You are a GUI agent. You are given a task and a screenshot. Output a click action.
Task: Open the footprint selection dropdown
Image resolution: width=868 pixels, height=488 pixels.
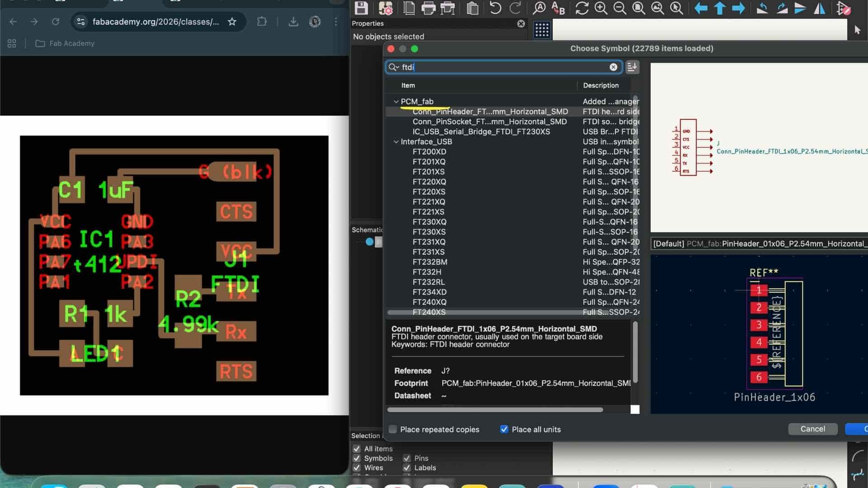coord(759,244)
